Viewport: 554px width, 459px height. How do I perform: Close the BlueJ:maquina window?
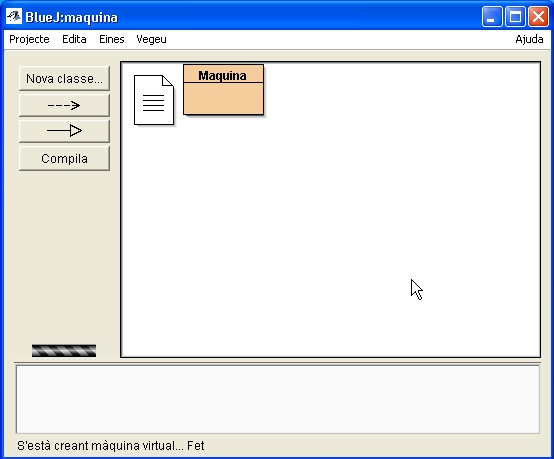click(538, 17)
